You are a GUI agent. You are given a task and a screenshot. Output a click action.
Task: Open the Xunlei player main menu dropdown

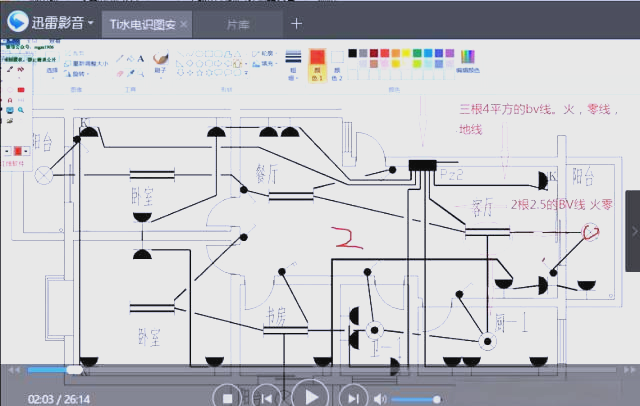(91, 22)
